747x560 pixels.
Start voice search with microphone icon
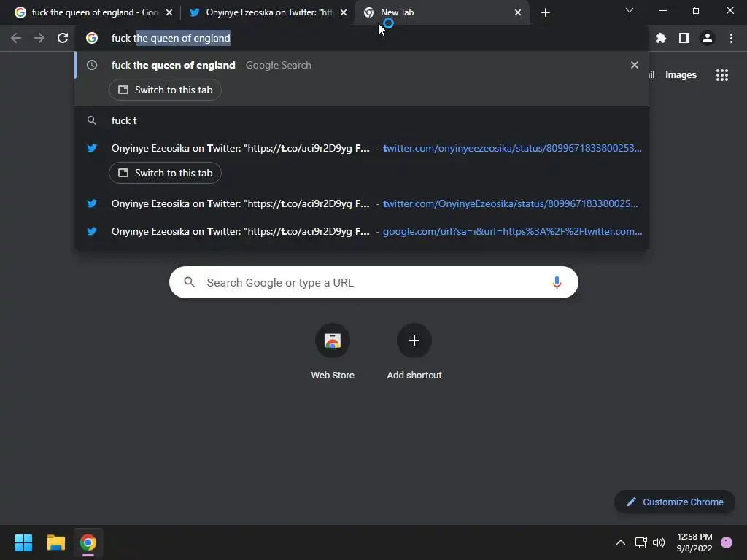pyautogui.click(x=557, y=282)
